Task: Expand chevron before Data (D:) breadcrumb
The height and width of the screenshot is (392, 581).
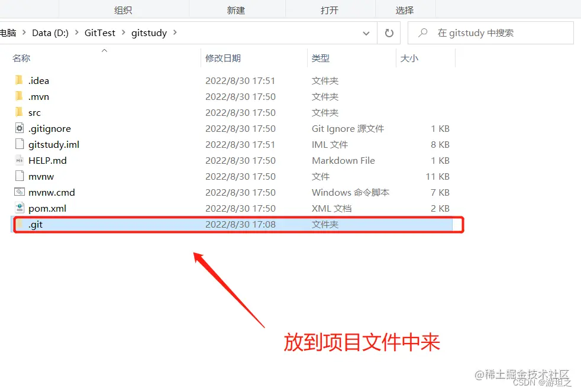Action: 24,33
